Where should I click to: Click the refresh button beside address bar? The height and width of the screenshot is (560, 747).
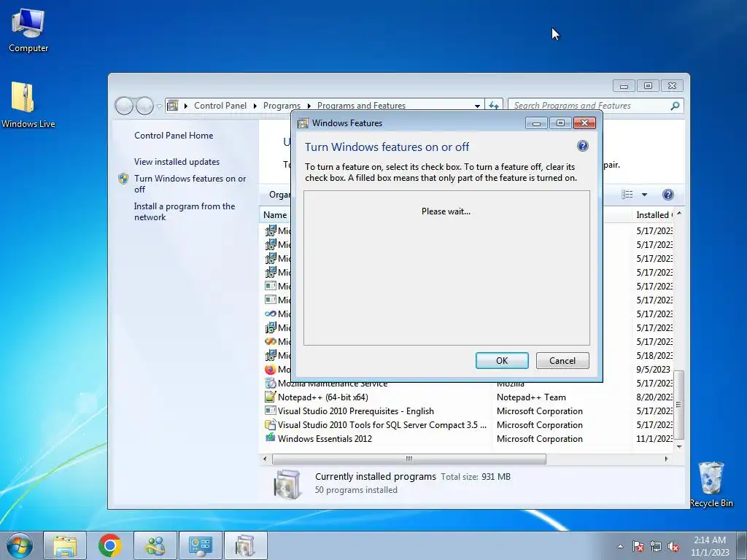494,106
